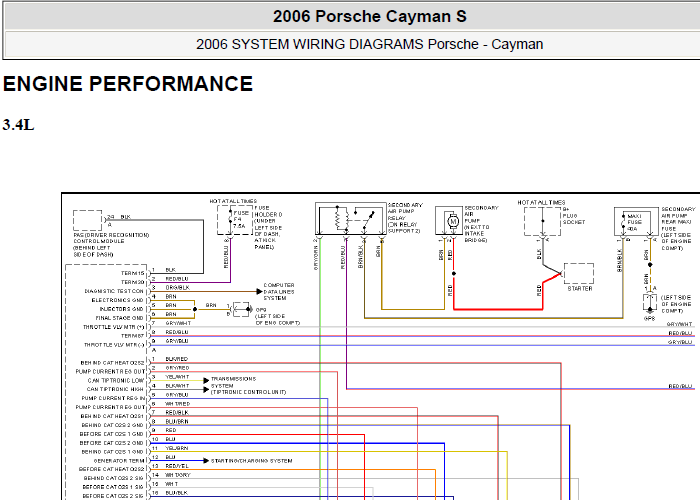Click the BLK/WHT arrowhead to Transmissions System
700x500 pixels.
click(x=206, y=389)
